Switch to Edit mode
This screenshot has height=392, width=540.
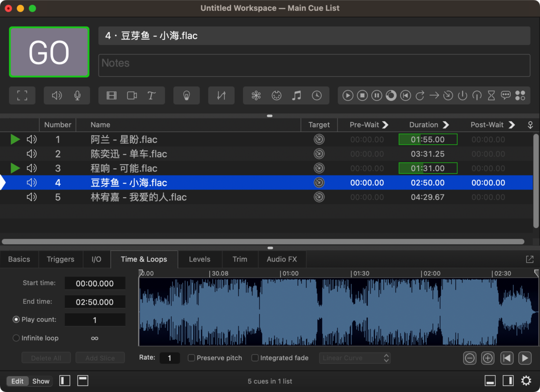18,381
